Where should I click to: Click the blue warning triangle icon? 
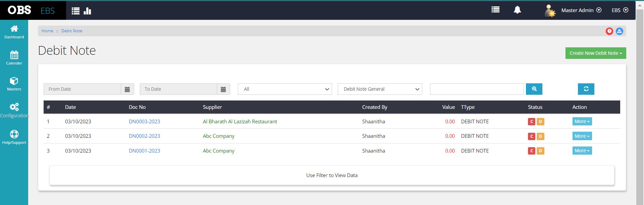click(620, 31)
